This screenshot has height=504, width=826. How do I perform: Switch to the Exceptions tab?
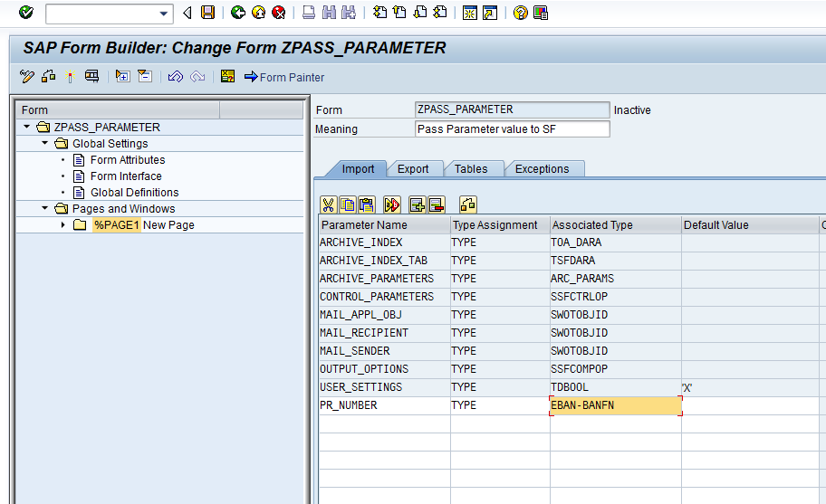[542, 169]
